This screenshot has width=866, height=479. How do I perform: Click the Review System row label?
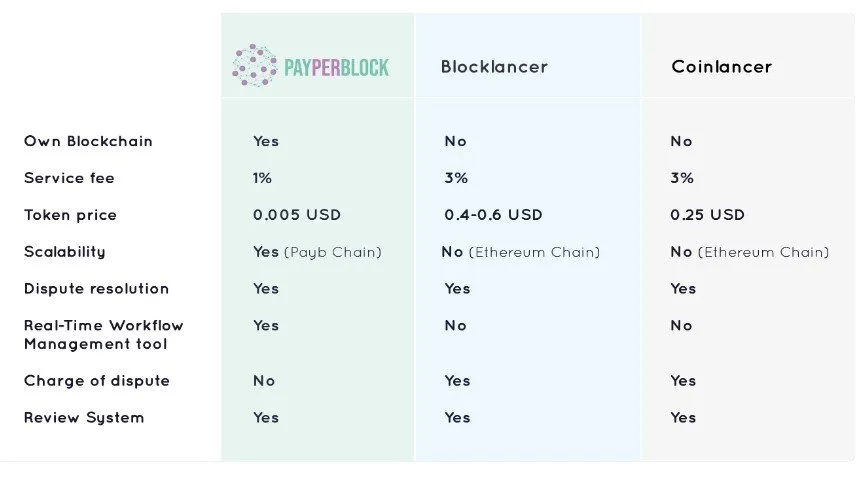84,418
